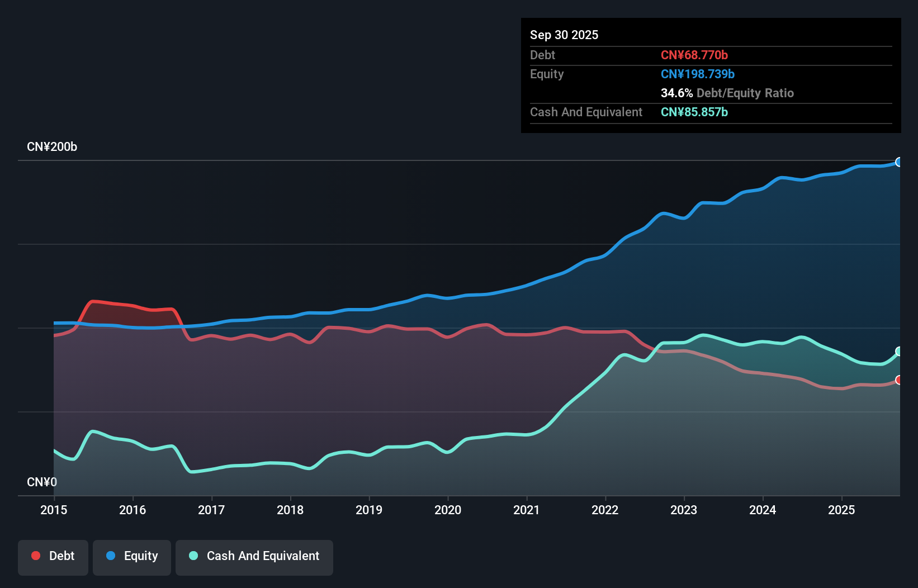This screenshot has height=588, width=918.
Task: Click the CN¥68.770b Debt value in the tooltip
Action: 694,55
